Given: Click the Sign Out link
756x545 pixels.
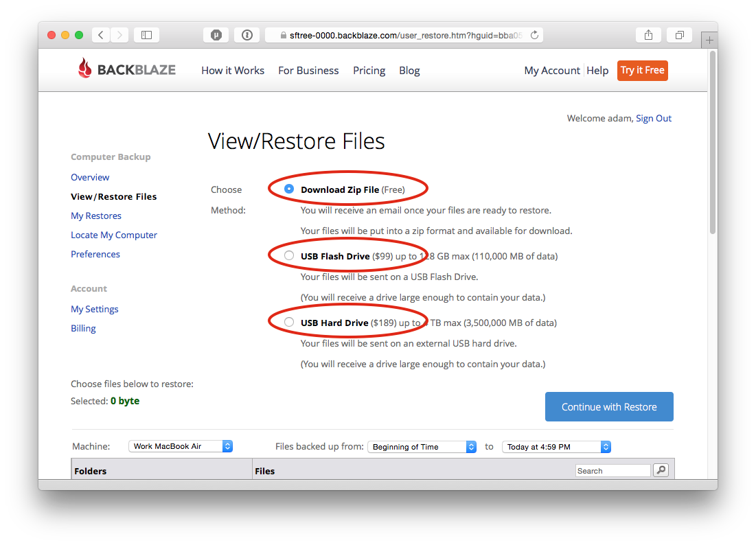Looking at the screenshot, I should click(x=653, y=118).
